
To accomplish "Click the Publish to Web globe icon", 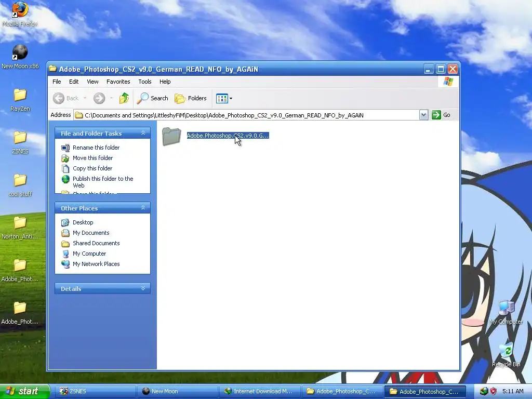I will 65,179.
